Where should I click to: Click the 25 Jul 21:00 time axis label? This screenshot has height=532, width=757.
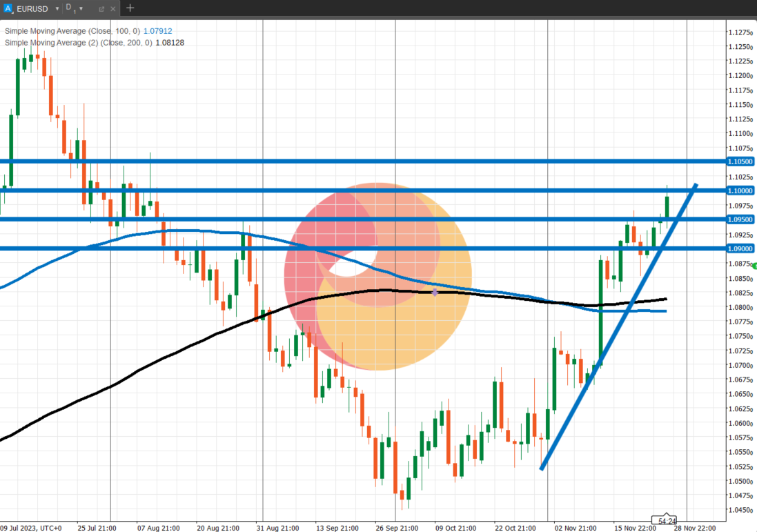97,528
